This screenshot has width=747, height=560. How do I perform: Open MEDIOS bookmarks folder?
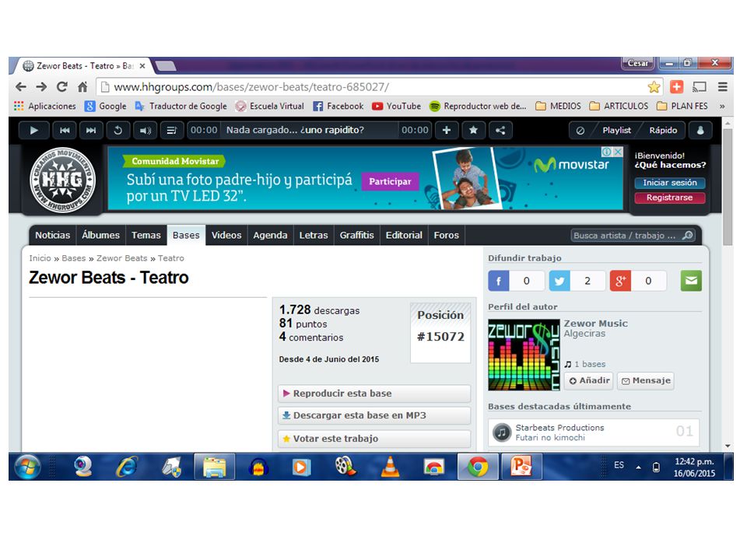tap(559, 107)
